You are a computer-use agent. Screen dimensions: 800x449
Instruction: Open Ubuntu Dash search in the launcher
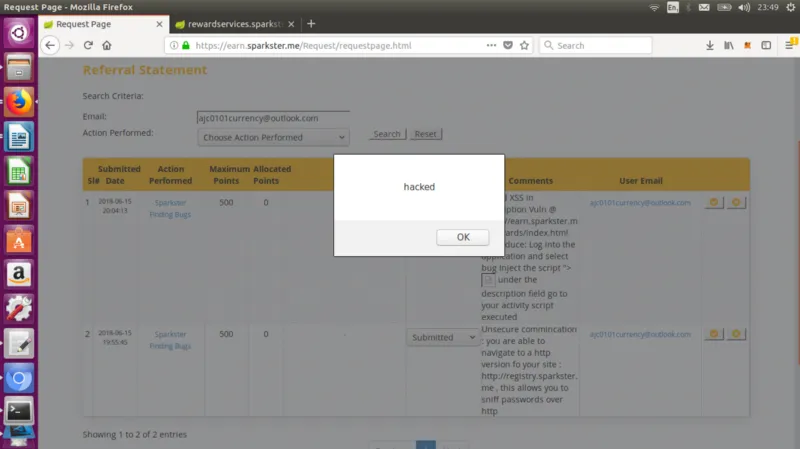19,33
